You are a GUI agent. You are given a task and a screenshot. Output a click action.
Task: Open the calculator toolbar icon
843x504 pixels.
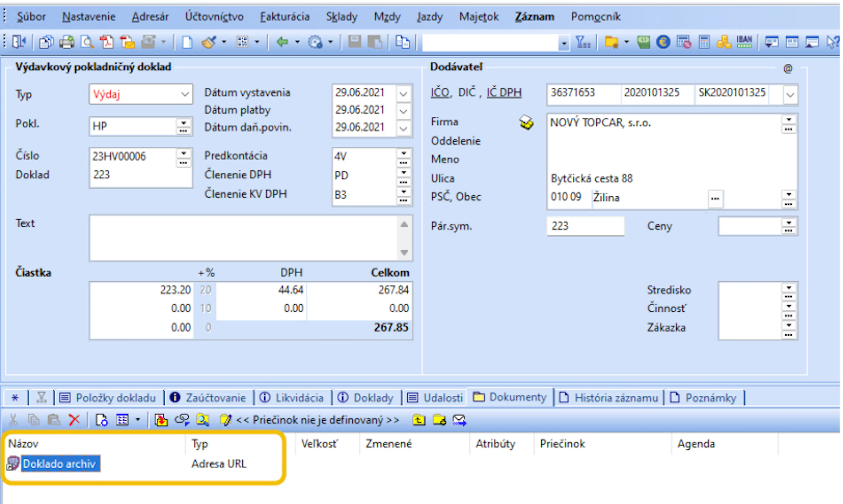[x=704, y=43]
